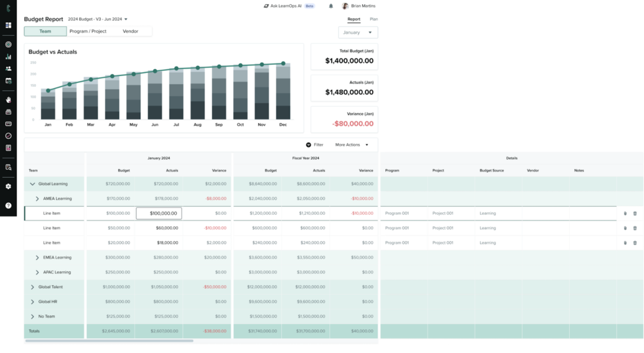
Task: Open the notifications bell
Action: [x=331, y=6]
